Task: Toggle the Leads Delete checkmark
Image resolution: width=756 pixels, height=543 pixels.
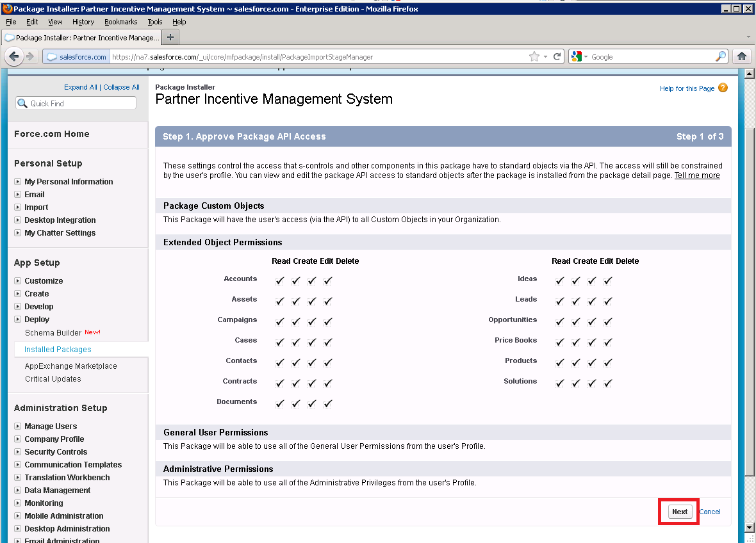Action: coord(608,301)
